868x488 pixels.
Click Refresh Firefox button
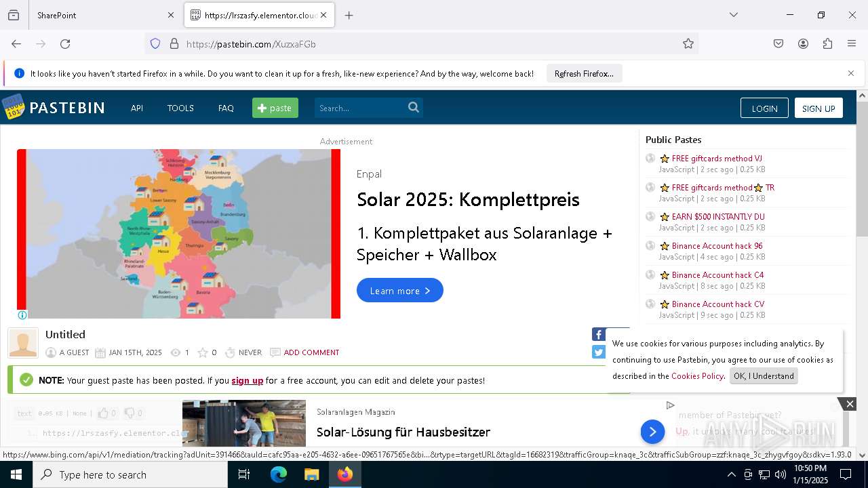(584, 73)
